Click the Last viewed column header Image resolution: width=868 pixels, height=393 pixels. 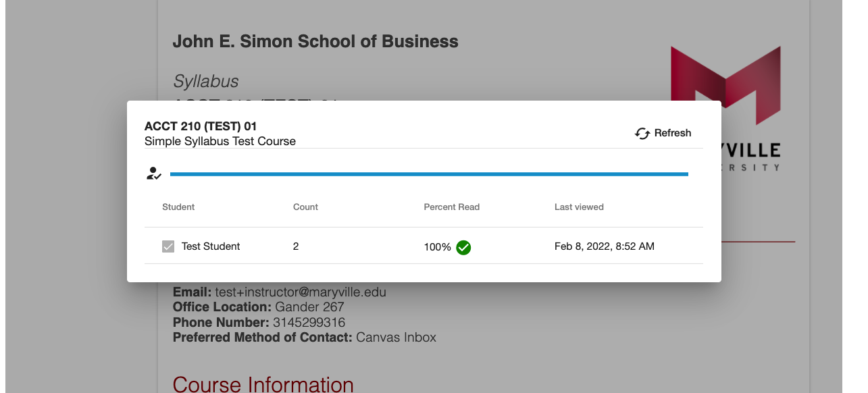(579, 207)
